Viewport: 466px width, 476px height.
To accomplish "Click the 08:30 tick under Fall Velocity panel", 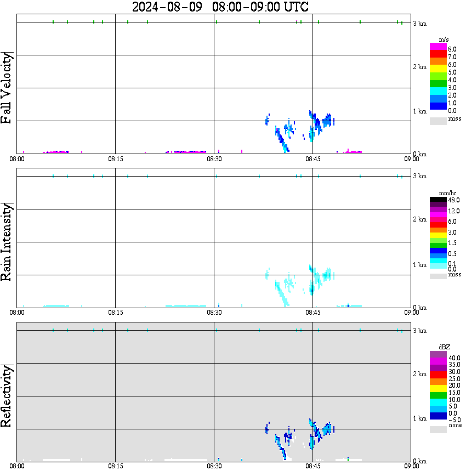I will tap(214, 159).
